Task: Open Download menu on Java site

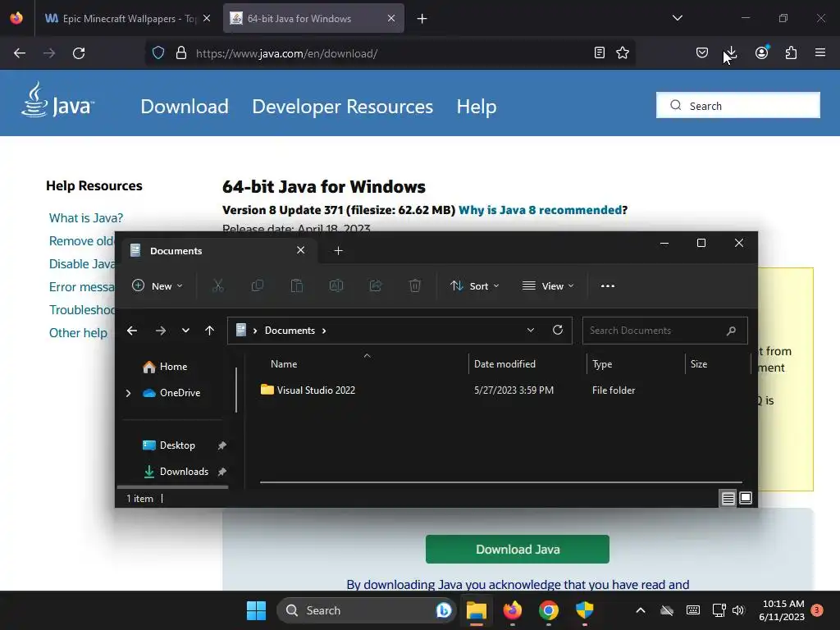Action: click(185, 107)
